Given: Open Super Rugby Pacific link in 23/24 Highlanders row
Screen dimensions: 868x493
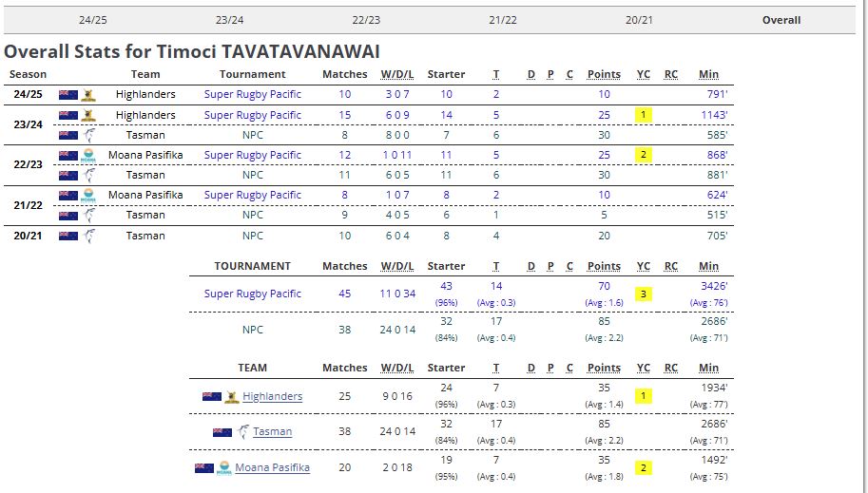Looking at the screenshot, I should 253,115.
